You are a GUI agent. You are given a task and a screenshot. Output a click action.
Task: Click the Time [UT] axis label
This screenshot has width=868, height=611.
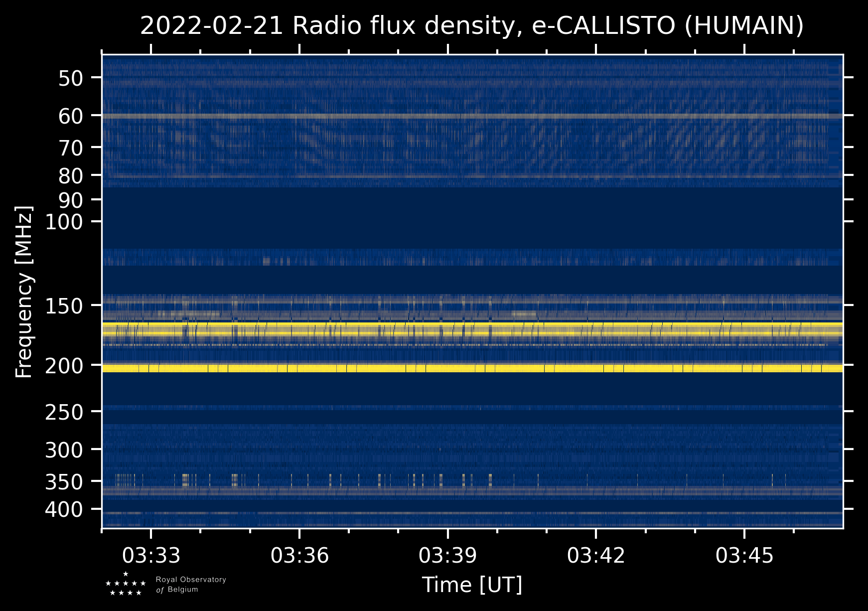[x=472, y=585]
